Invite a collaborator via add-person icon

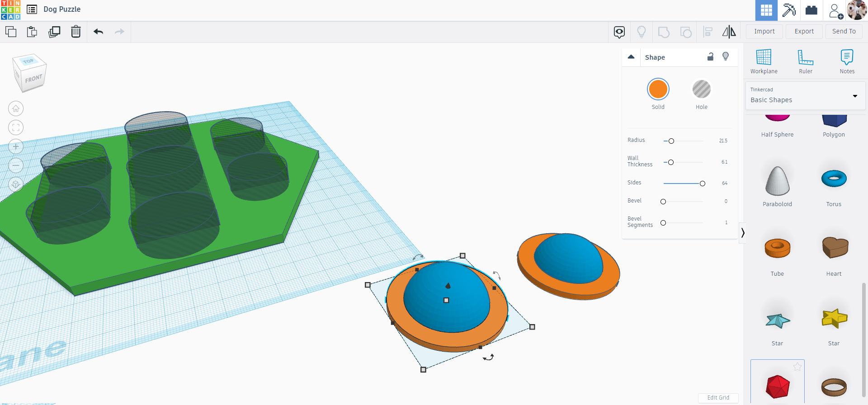pos(836,10)
